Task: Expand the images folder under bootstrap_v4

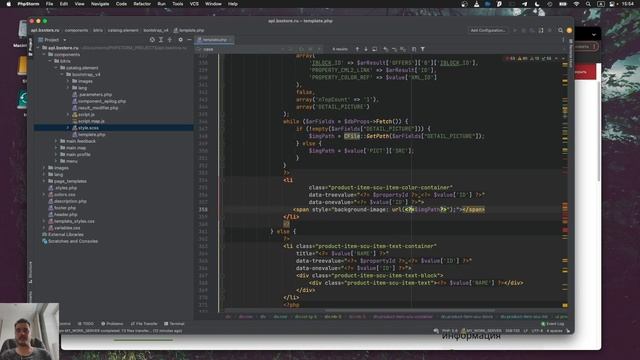Action: [68, 81]
